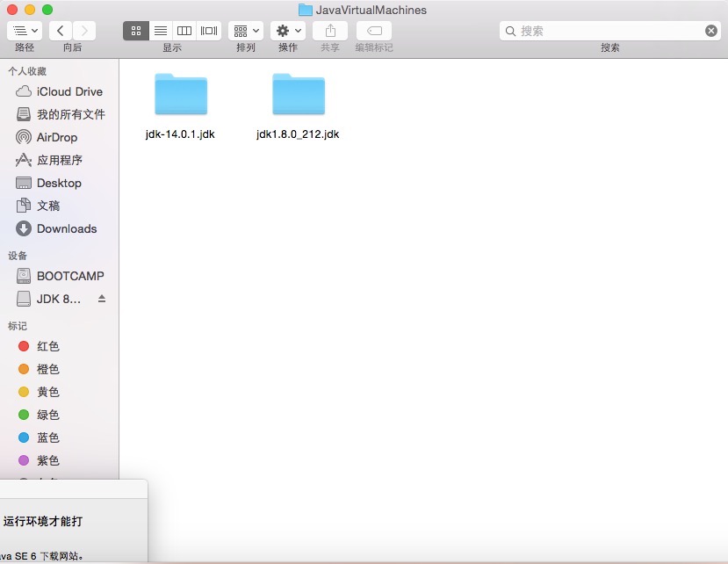Image resolution: width=728 pixels, height=564 pixels.
Task: Click the 个人收藏 sidebar header
Action: coord(27,71)
